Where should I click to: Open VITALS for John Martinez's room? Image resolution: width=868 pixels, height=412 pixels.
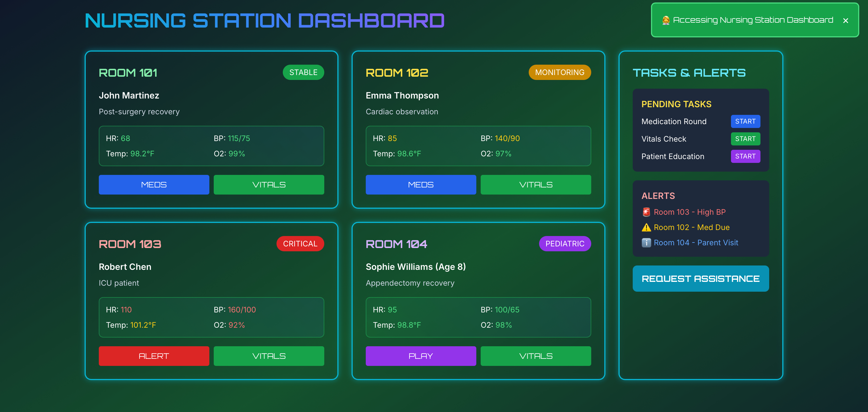click(269, 185)
